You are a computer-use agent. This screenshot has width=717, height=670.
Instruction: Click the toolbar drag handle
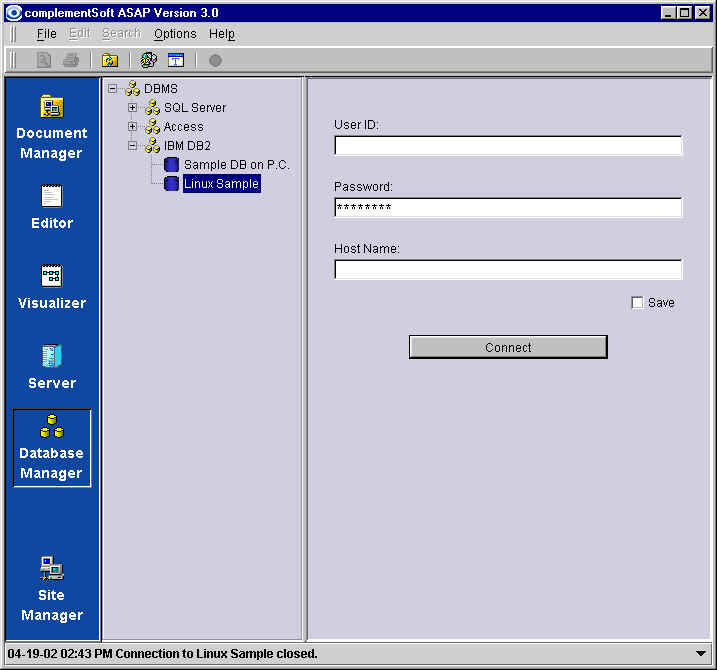[x=13, y=60]
